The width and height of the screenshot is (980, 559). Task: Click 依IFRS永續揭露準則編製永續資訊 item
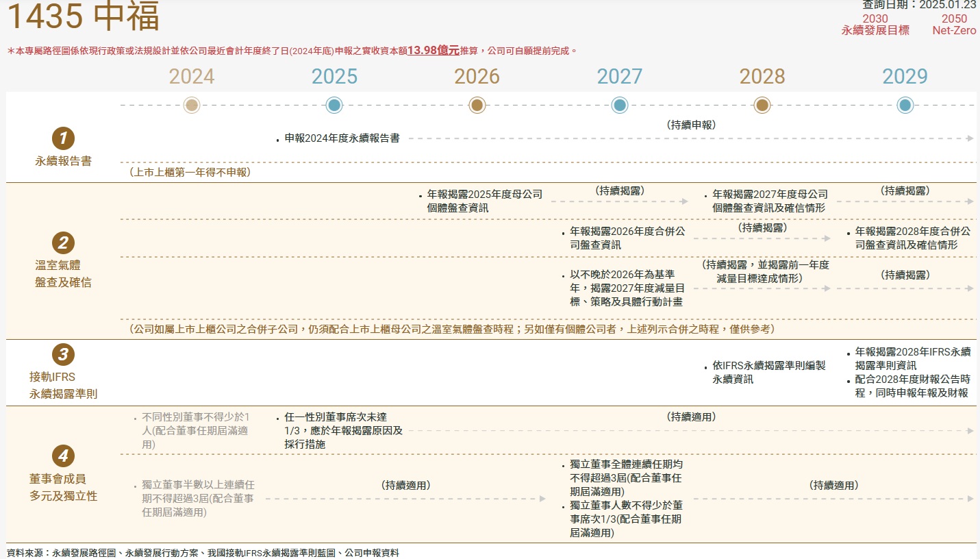tap(768, 373)
